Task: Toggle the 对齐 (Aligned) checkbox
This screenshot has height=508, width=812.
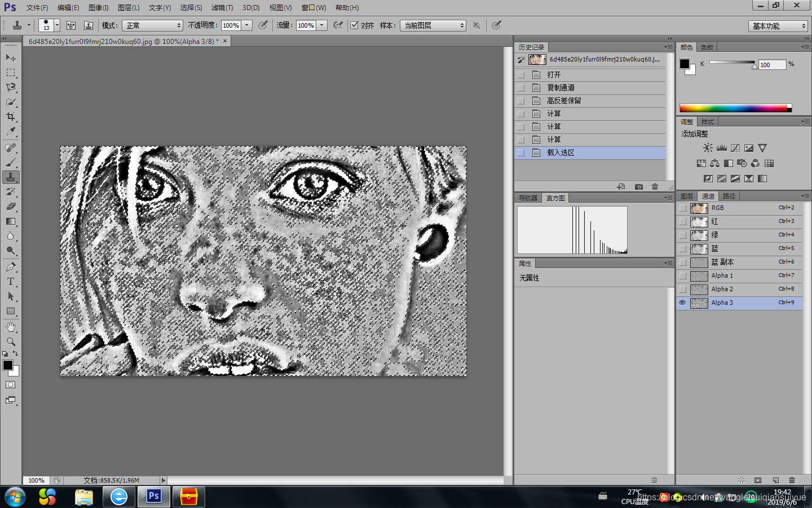Action: [354, 25]
